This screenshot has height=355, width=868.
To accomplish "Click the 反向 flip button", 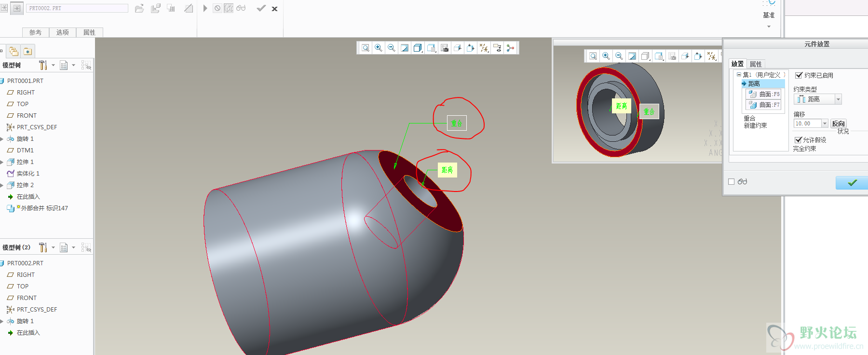I will point(838,123).
